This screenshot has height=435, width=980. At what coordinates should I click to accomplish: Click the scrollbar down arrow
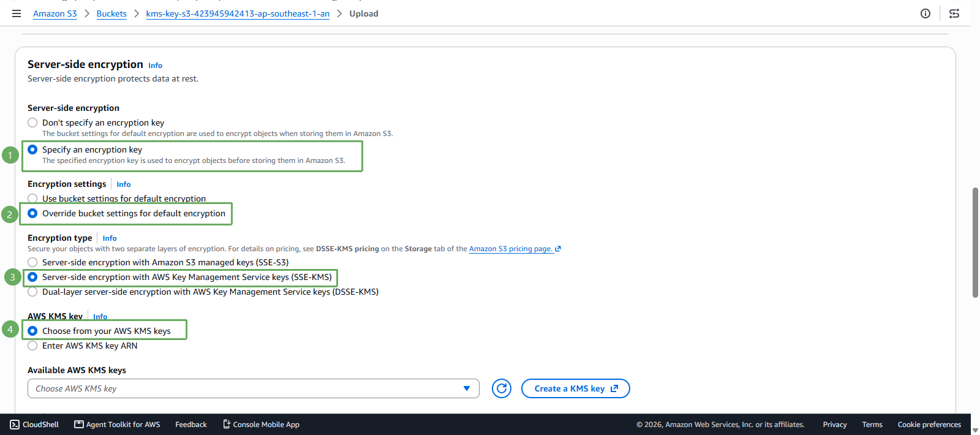click(x=975, y=430)
